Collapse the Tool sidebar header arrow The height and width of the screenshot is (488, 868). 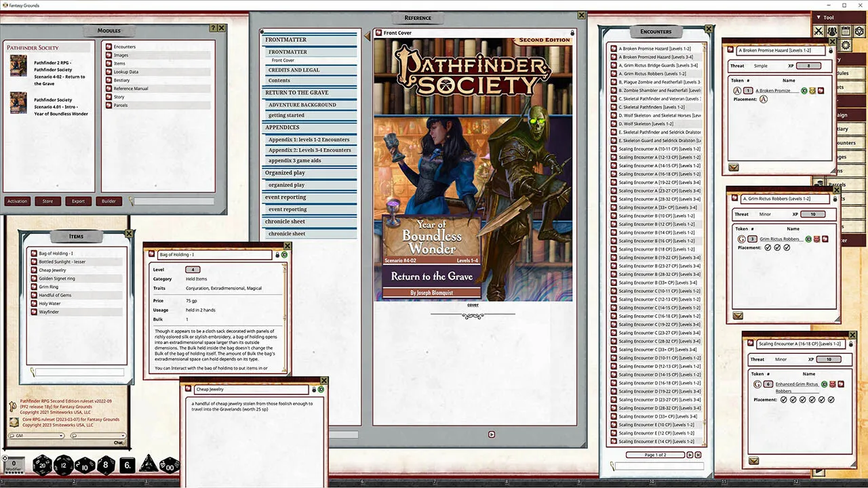coord(819,18)
